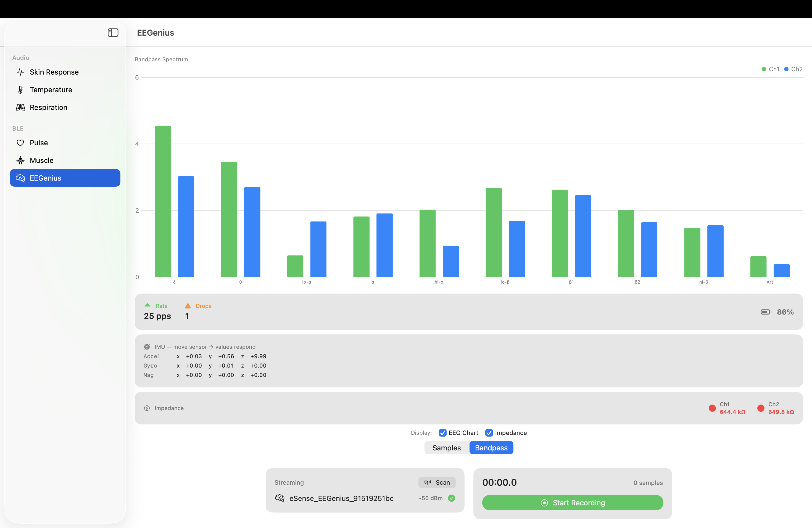
Task: Click the Impedance bolt icon
Action: point(147,408)
